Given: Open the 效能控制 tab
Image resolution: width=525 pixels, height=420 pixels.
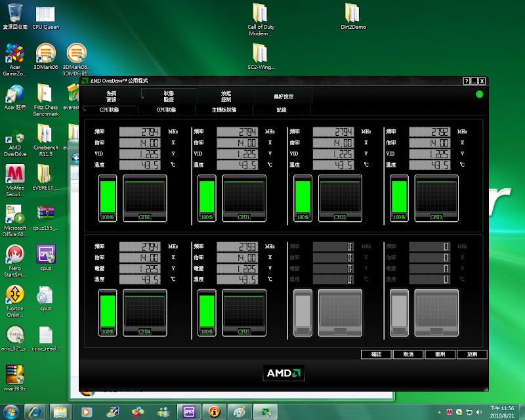Looking at the screenshot, I should (226, 96).
